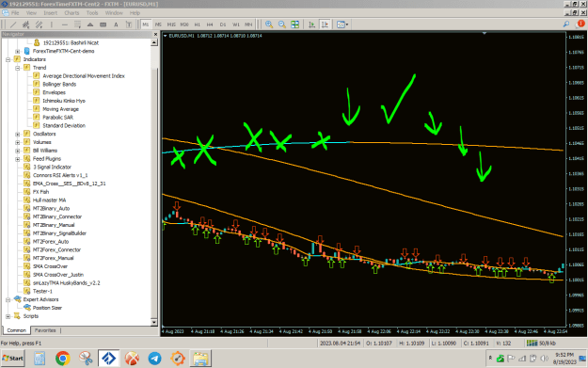This screenshot has width=588, height=368.
Task: Expand the Bill Williams folder
Action: (x=17, y=151)
